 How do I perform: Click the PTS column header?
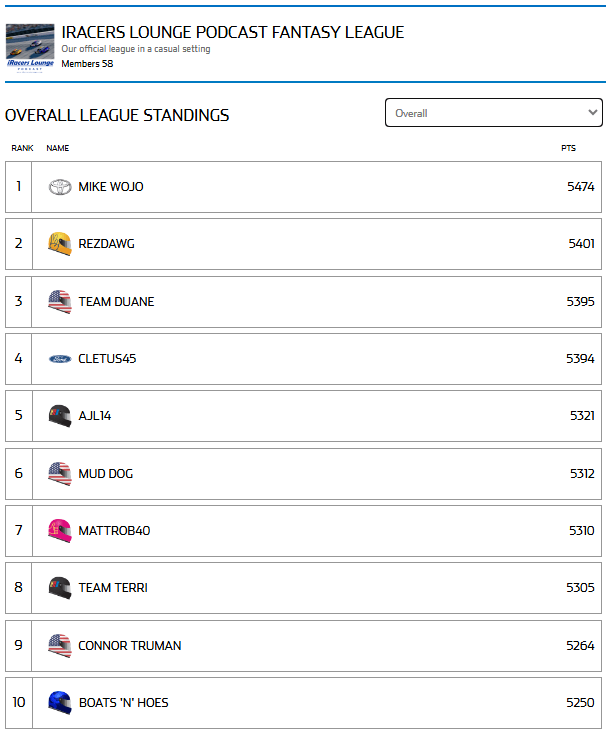click(x=568, y=149)
